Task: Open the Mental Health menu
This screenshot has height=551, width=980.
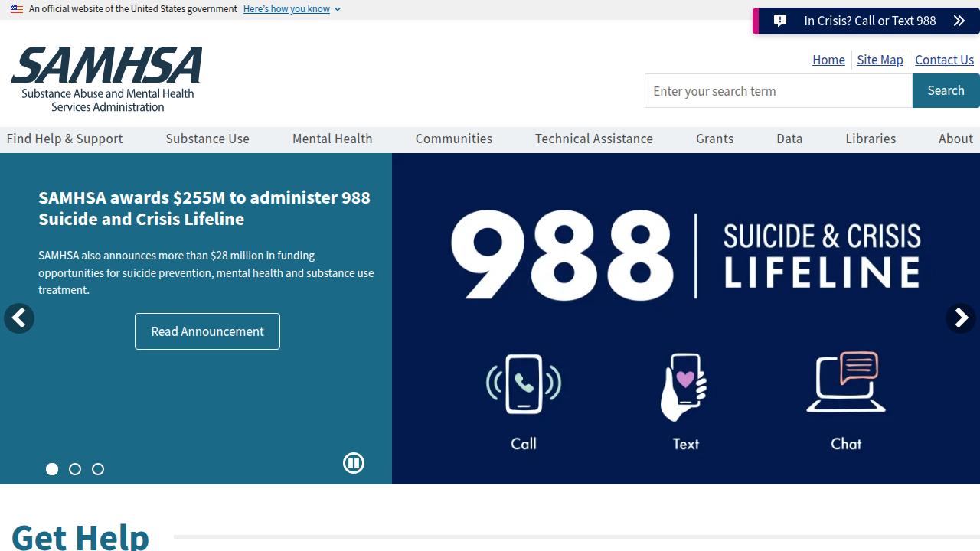Action: coord(332,139)
